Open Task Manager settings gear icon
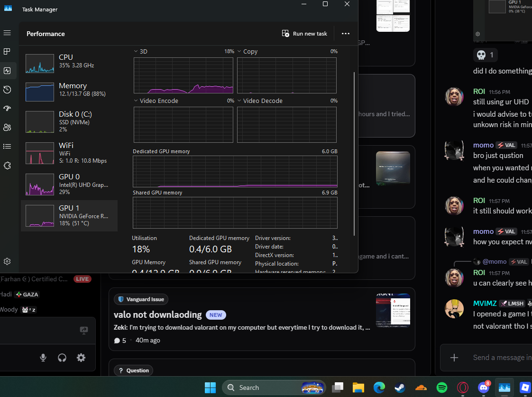The width and height of the screenshot is (532, 397). tap(7, 261)
